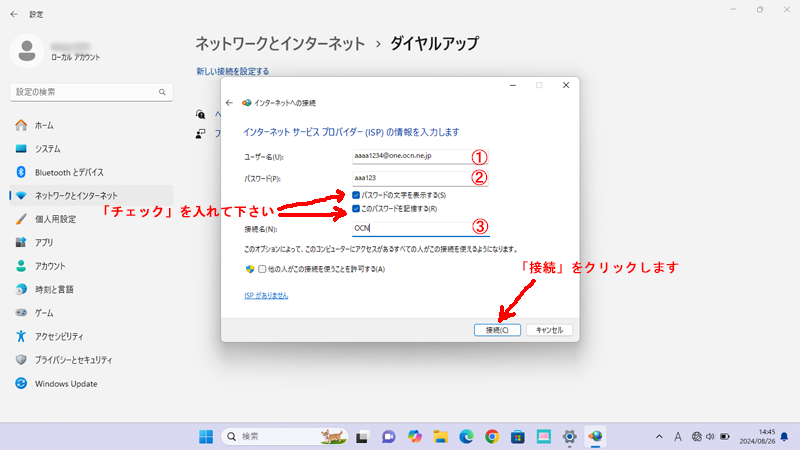Viewport: 800px width, 450px height.
Task: Click the Settings window back arrow
Action: click(x=13, y=14)
